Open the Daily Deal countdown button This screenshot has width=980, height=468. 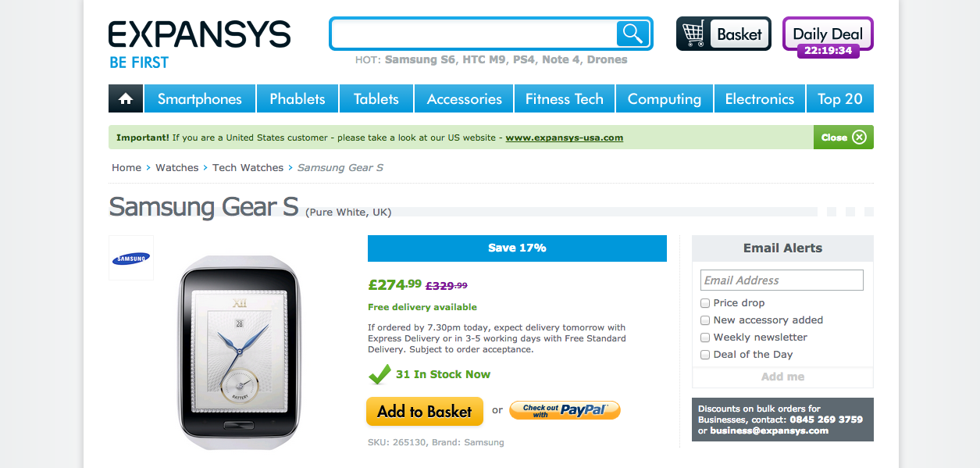[x=828, y=36]
